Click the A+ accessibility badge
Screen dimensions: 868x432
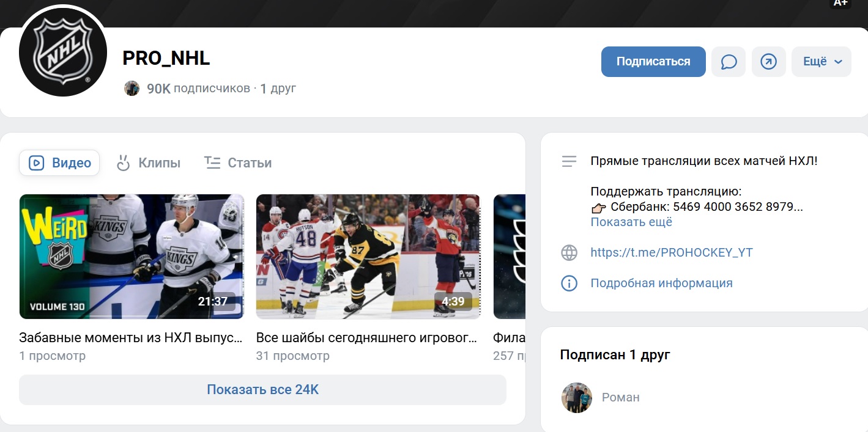click(x=840, y=3)
